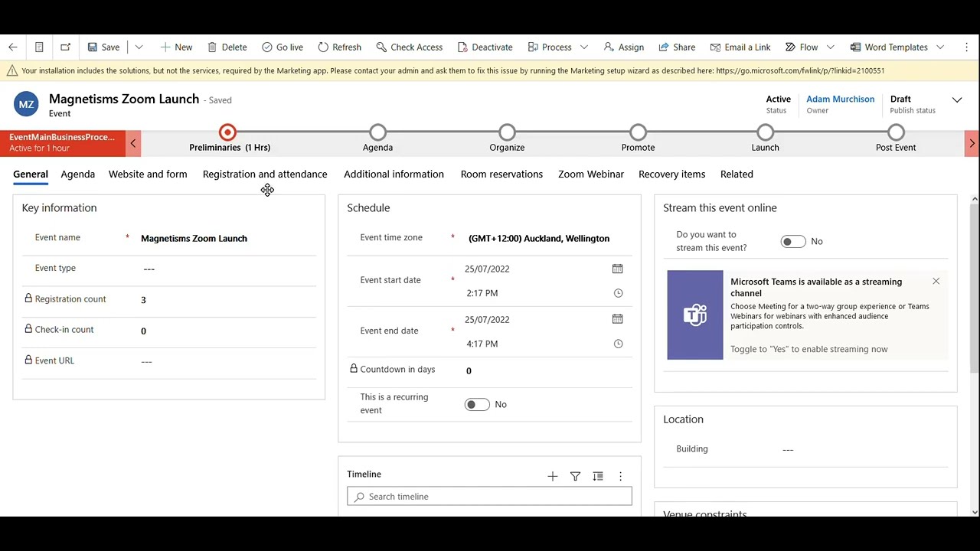The height and width of the screenshot is (551, 980).
Task: Open record in new window icon
Action: (66, 47)
